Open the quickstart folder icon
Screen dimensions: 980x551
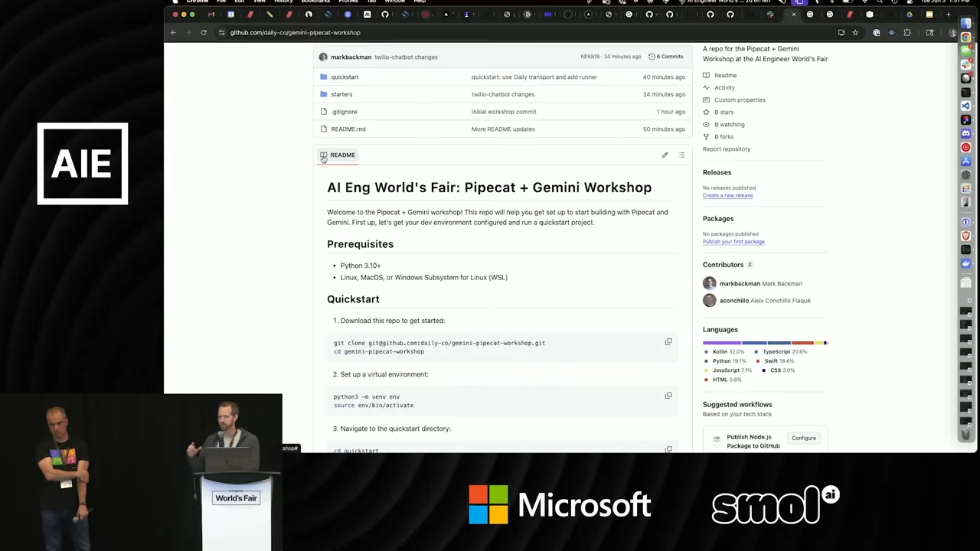pyautogui.click(x=323, y=77)
